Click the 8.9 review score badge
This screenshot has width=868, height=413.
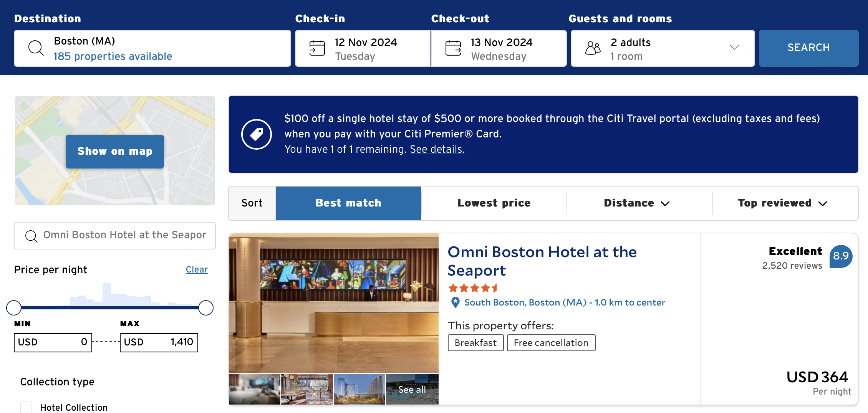(840, 256)
